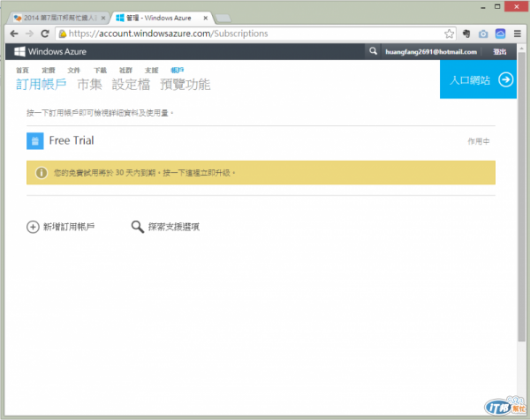Screen dimensions: 530x420
Task: Click the huangfang2691@hotmail.com account link
Action: (431, 52)
